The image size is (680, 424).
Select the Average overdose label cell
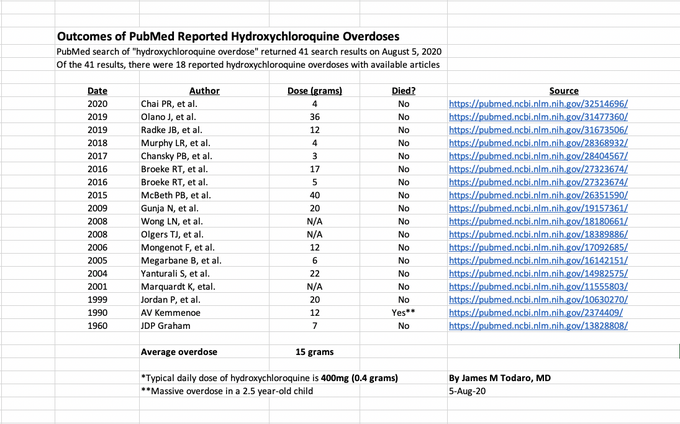click(x=179, y=352)
